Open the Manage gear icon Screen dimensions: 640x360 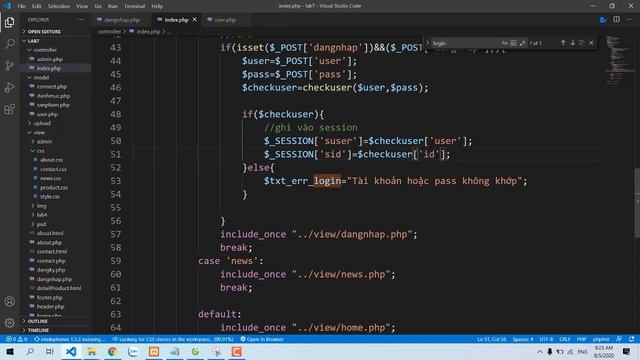9,323
